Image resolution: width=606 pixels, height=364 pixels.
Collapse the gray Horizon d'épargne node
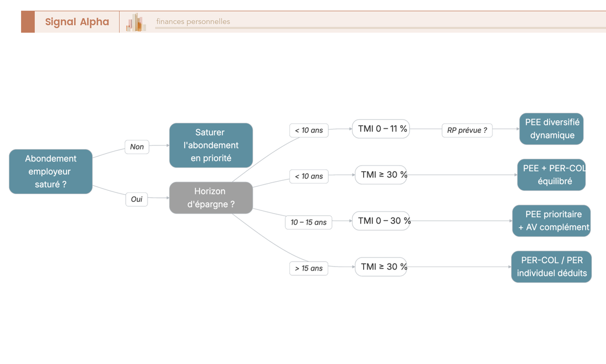tap(211, 198)
